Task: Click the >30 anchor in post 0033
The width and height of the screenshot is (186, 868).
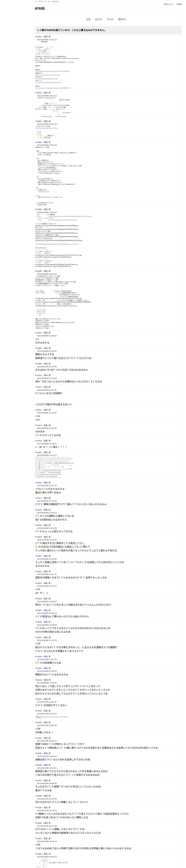Action: [38, 729]
